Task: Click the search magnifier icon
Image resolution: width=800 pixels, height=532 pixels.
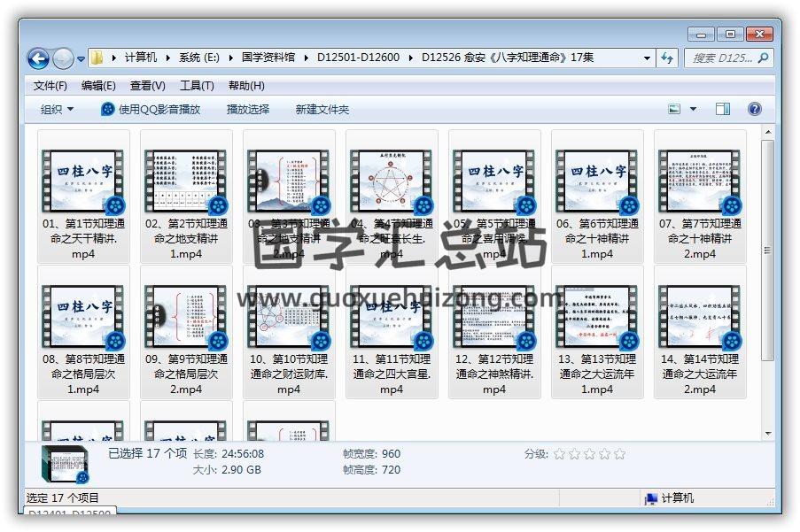Action: click(x=763, y=58)
